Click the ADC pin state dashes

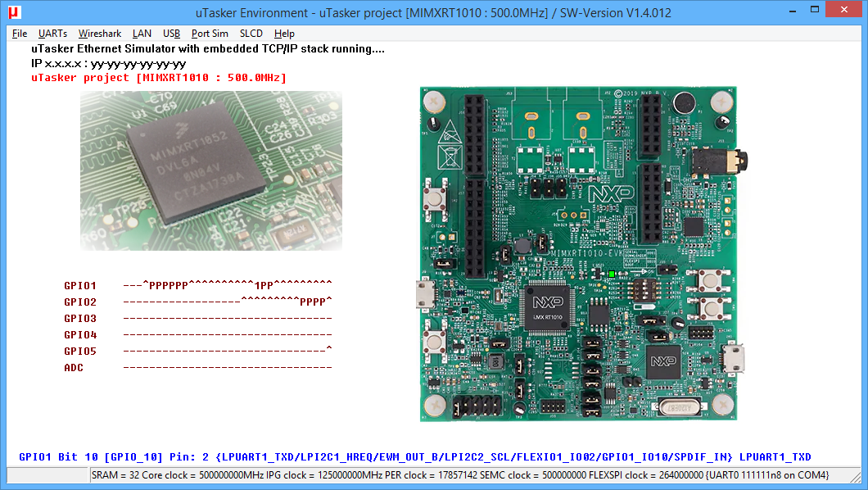[x=228, y=368]
